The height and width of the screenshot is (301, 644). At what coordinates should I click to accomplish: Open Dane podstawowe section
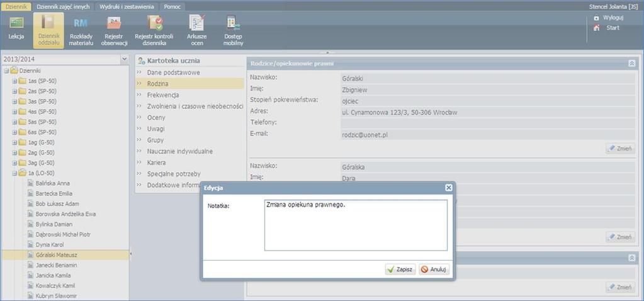tap(174, 72)
